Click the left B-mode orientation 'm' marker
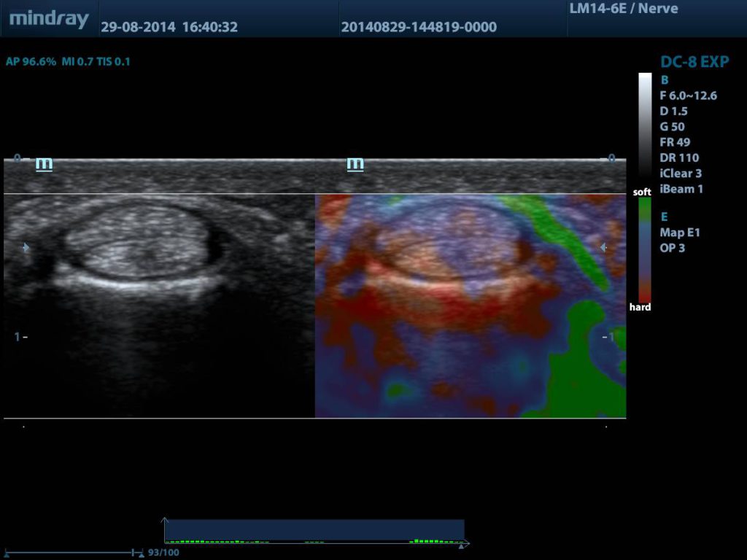 pos(44,164)
